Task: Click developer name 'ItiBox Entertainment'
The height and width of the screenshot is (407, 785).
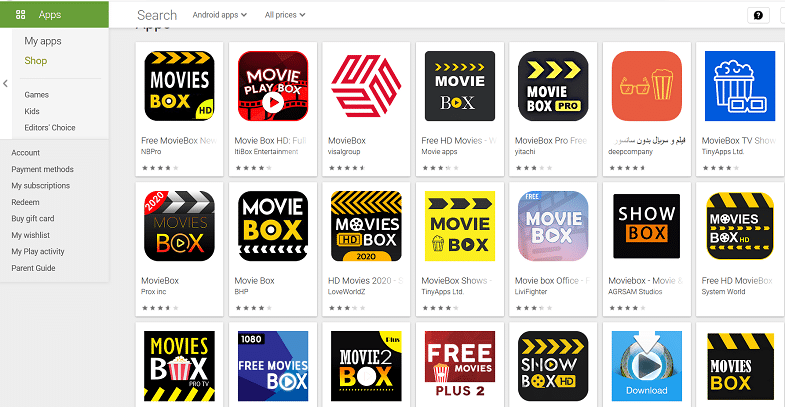Action: 266,152
